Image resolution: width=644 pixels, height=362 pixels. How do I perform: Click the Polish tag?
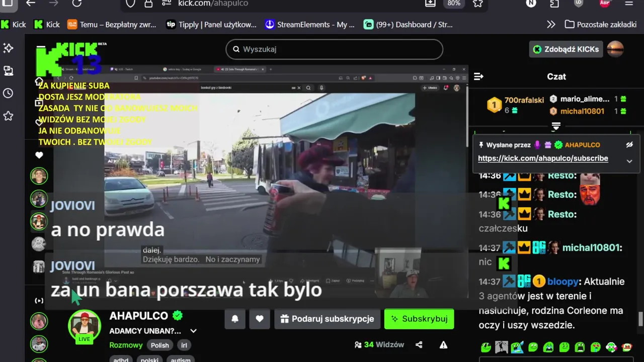point(160,345)
